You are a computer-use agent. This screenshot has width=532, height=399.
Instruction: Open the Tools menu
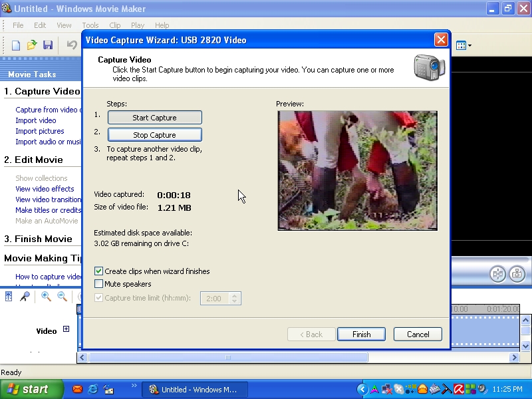point(90,25)
